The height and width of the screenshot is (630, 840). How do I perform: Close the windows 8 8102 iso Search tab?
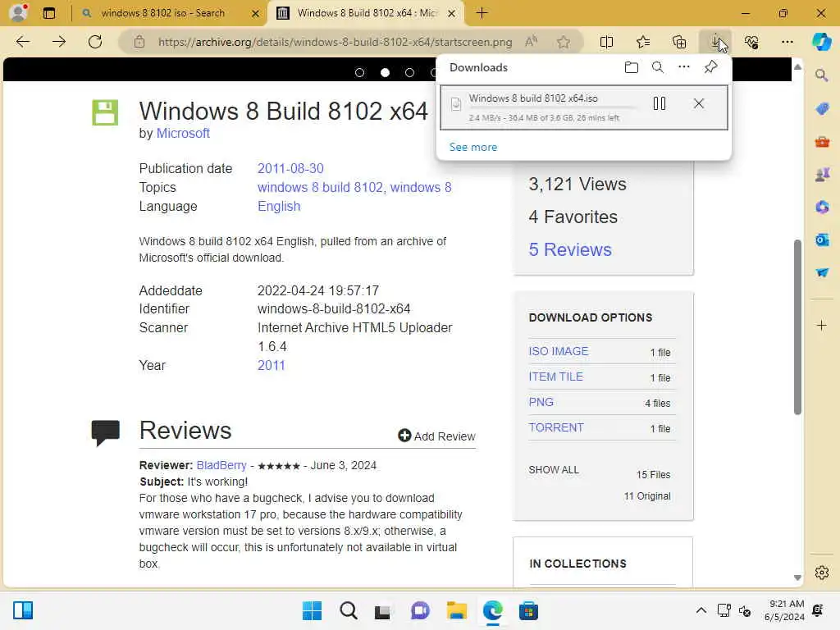click(x=256, y=13)
